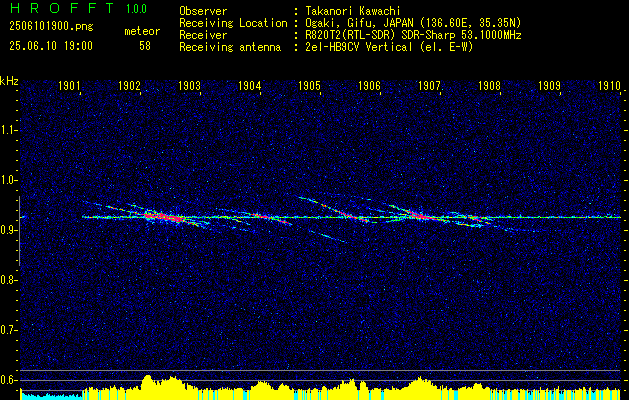This screenshot has width=629, height=400.
Task: Click the 1904 time marker
Action: [x=250, y=85]
